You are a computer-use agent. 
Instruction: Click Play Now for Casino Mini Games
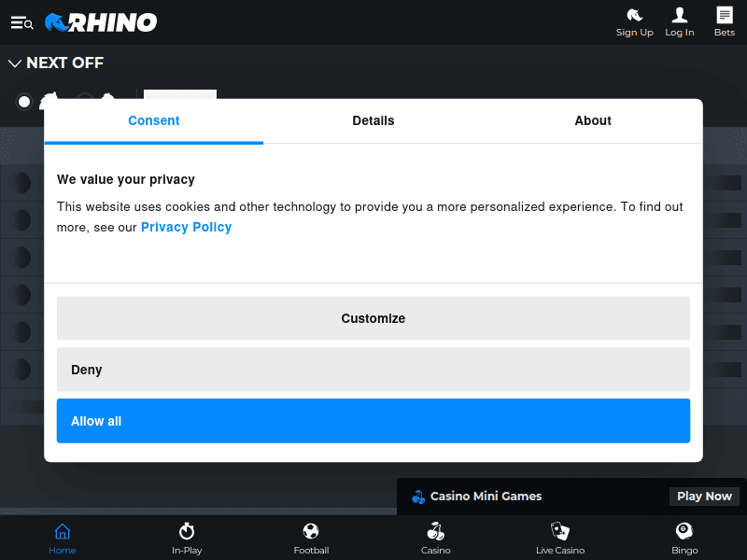pyautogui.click(x=704, y=497)
